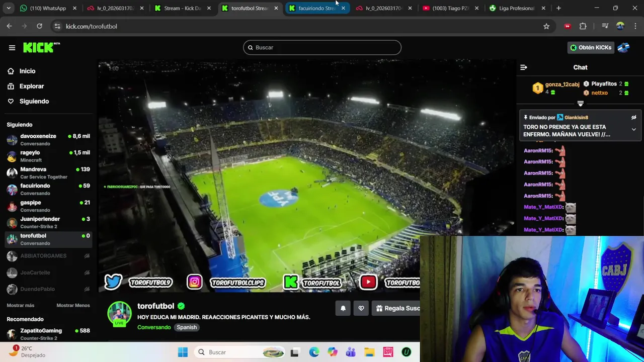The image size is (644, 362).
Task: Open the Explorar sidebar item
Action: click(x=31, y=86)
